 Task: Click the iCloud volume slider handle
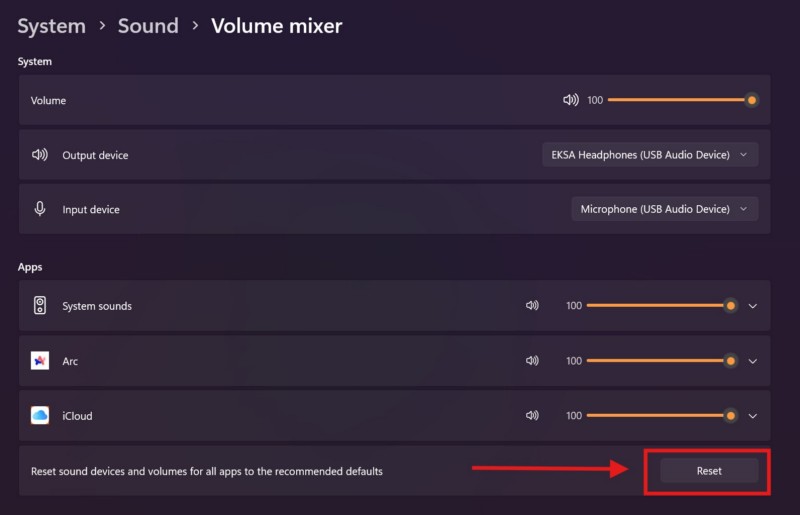(731, 415)
